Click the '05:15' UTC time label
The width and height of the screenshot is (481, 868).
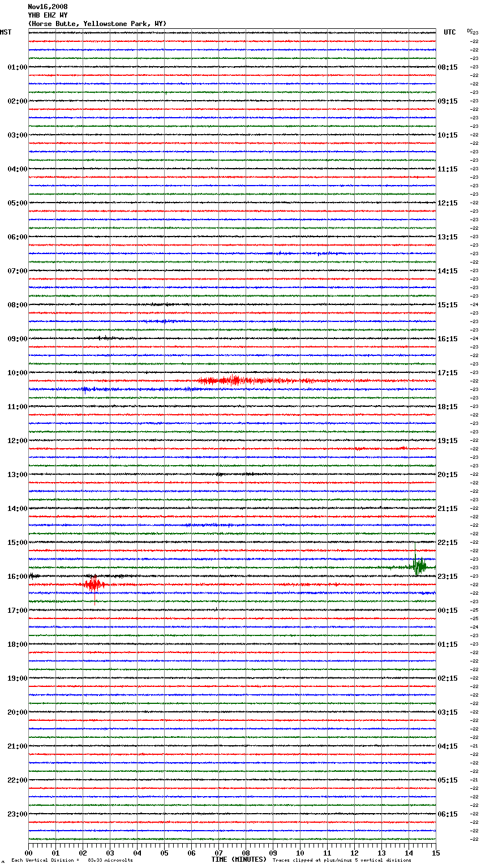(448, 780)
